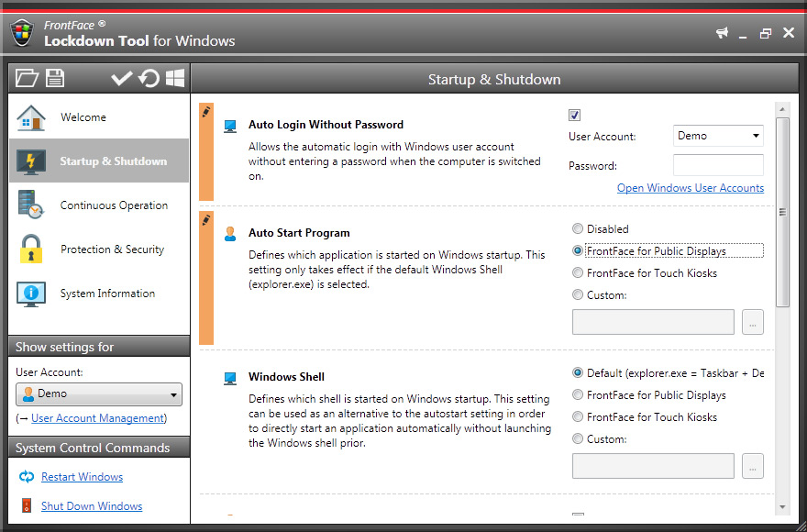This screenshot has height=532, width=807.
Task: Click the Open Windows User Accounts link
Action: [x=690, y=188]
